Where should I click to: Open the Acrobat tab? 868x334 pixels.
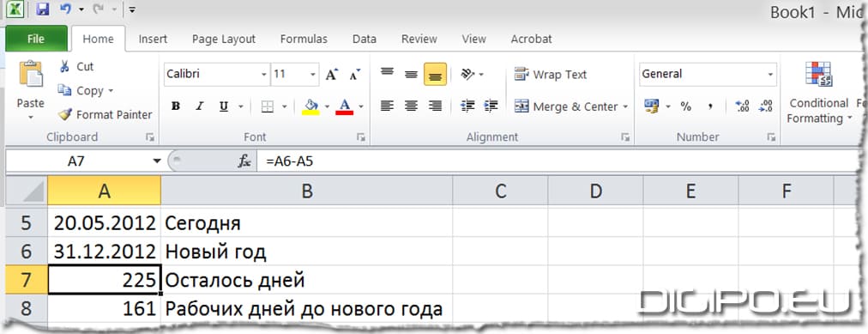[532, 39]
